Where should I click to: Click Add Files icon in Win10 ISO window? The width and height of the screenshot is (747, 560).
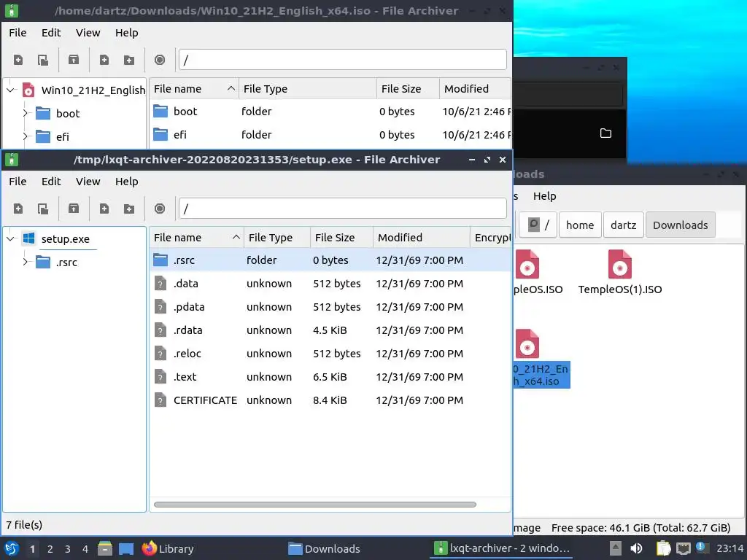pos(104,60)
